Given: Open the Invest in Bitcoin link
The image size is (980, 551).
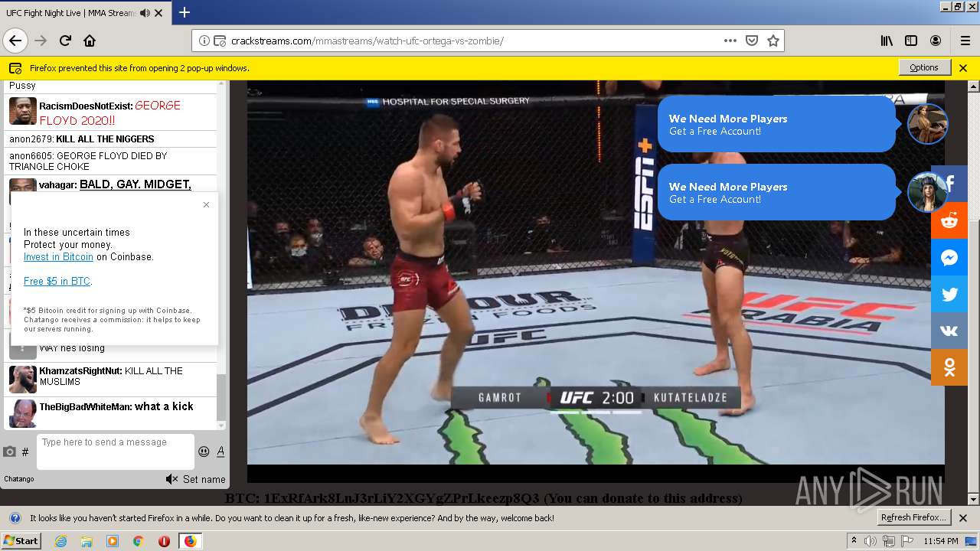Looking at the screenshot, I should (58, 257).
